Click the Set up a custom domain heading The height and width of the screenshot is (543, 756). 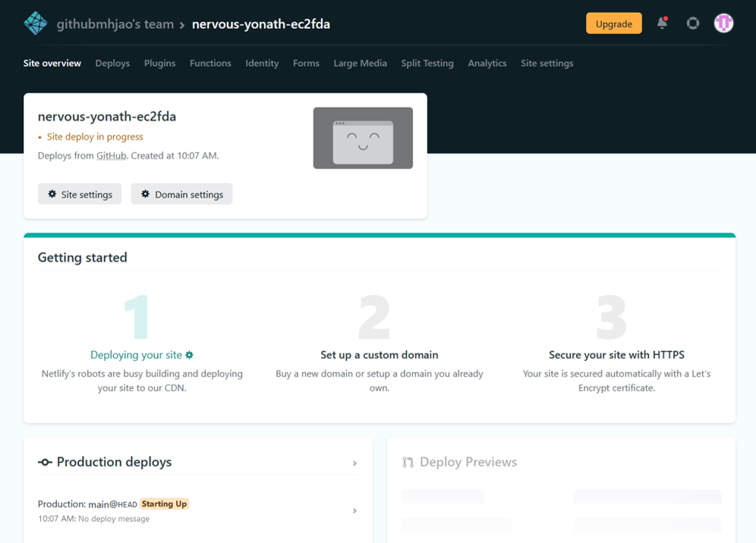click(380, 355)
